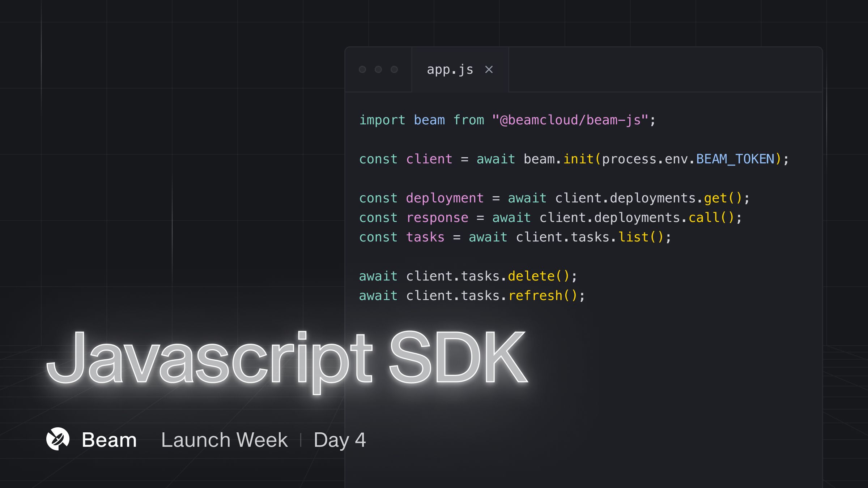
Task: Click the "Day 4" label
Action: 340,441
